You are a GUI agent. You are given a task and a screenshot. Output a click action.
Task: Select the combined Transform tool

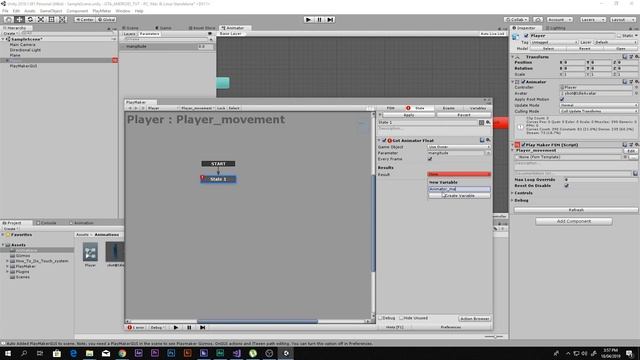click(62, 20)
